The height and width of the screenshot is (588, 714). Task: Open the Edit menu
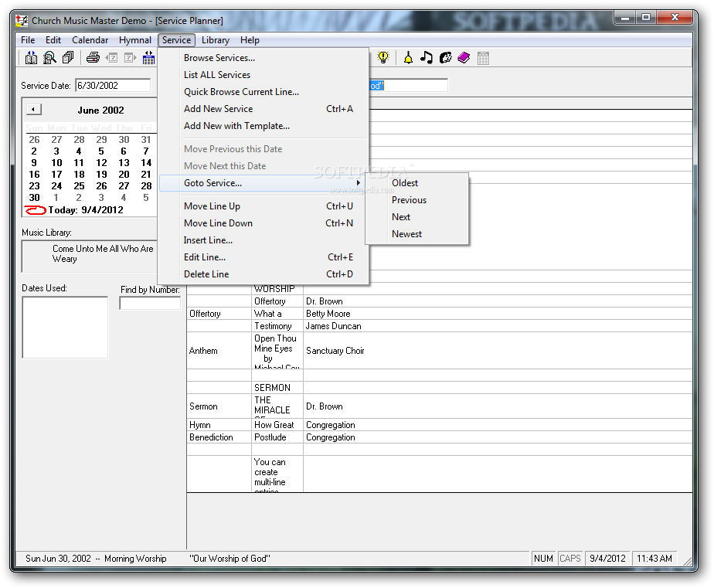(53, 40)
